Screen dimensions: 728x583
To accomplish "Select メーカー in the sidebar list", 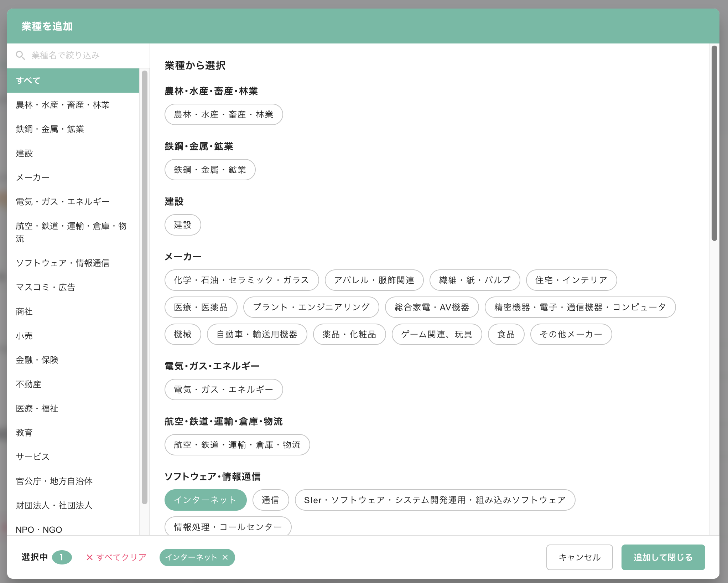I will click(73, 177).
